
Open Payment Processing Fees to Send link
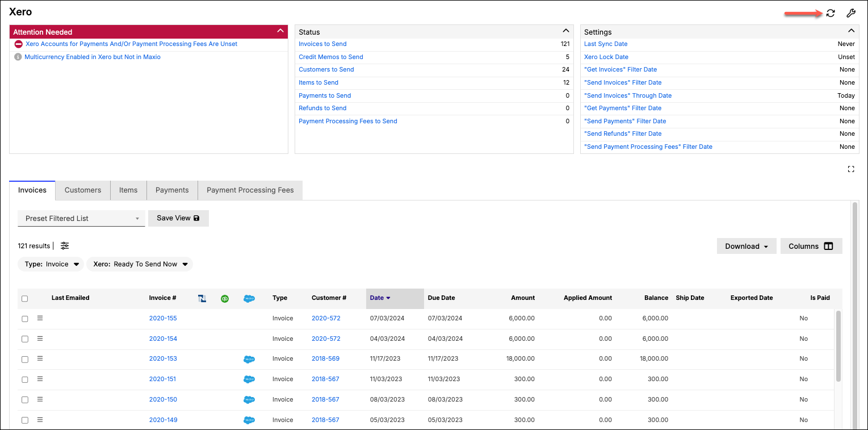click(x=348, y=121)
